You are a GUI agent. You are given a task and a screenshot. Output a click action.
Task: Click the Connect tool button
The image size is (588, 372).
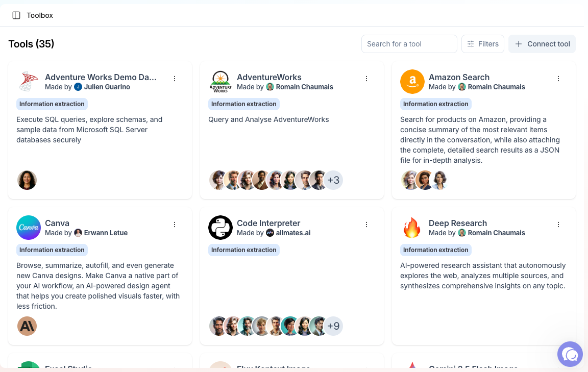pyautogui.click(x=542, y=44)
